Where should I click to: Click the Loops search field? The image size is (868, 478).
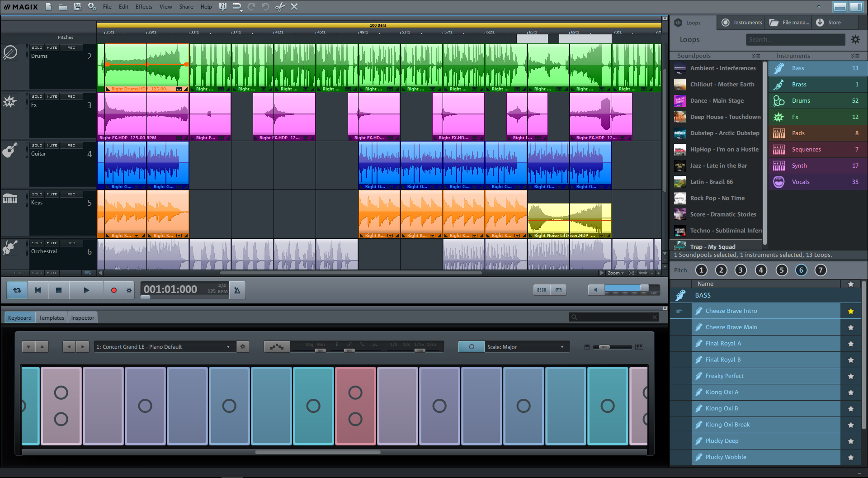coord(795,39)
